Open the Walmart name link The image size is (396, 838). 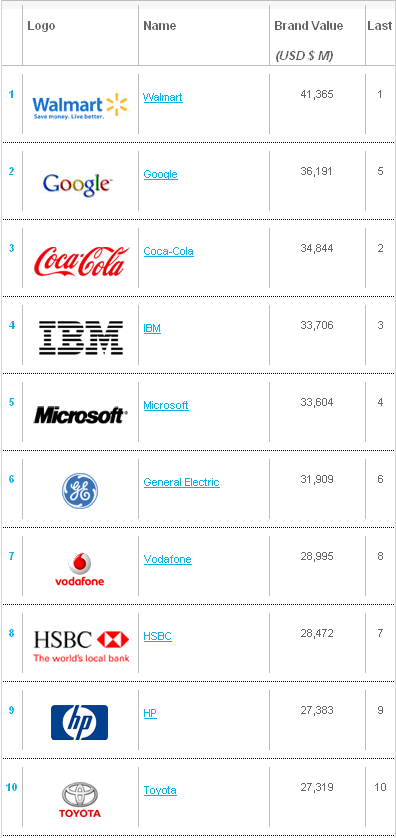click(x=163, y=97)
